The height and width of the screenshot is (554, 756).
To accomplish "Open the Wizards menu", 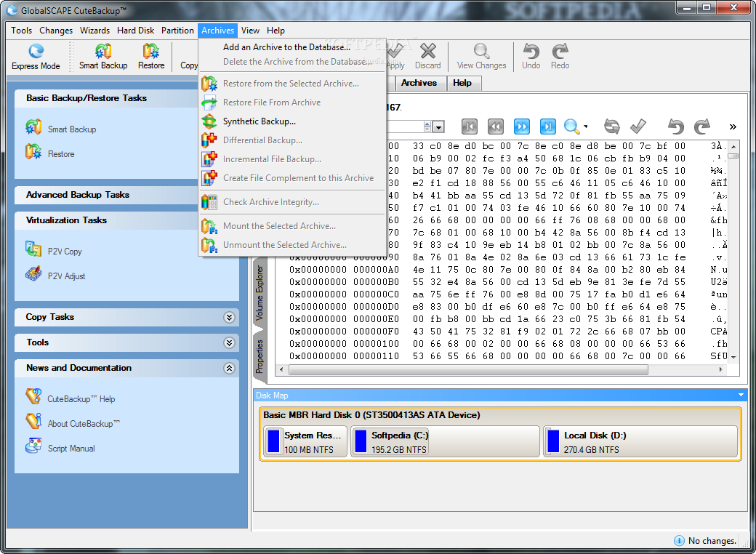I will tap(94, 31).
